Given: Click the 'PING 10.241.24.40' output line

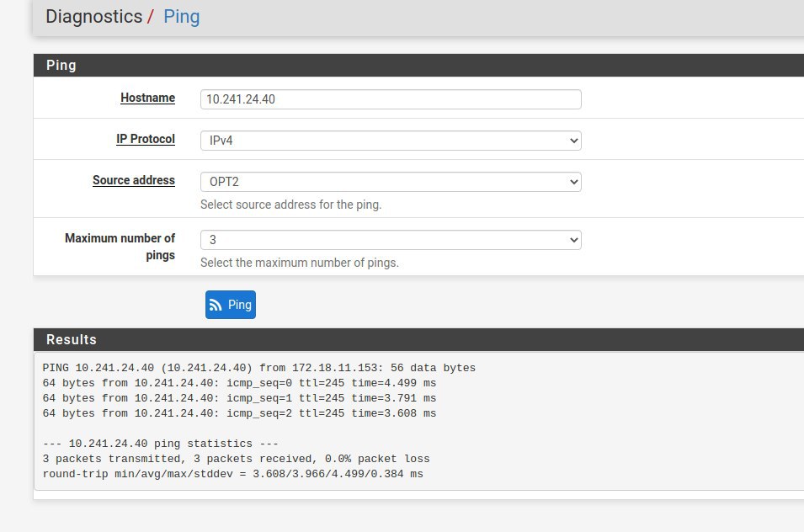Looking at the screenshot, I should point(259,368).
